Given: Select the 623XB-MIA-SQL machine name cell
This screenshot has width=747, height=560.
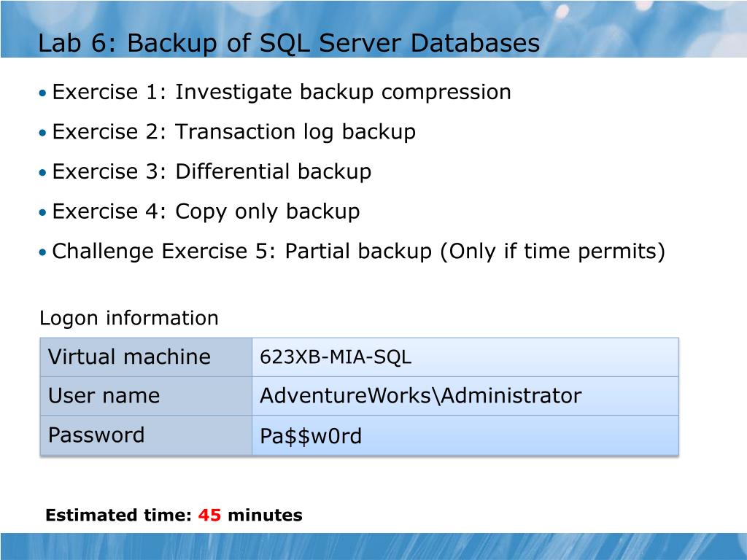Looking at the screenshot, I should click(x=465, y=357).
